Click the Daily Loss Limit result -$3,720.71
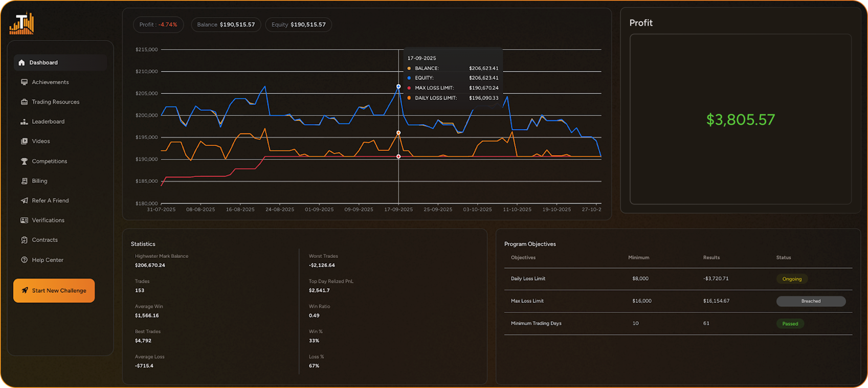This screenshot has width=868, height=388. (716, 279)
